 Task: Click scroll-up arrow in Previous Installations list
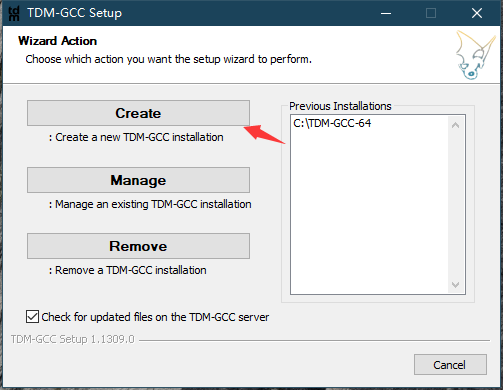455,125
